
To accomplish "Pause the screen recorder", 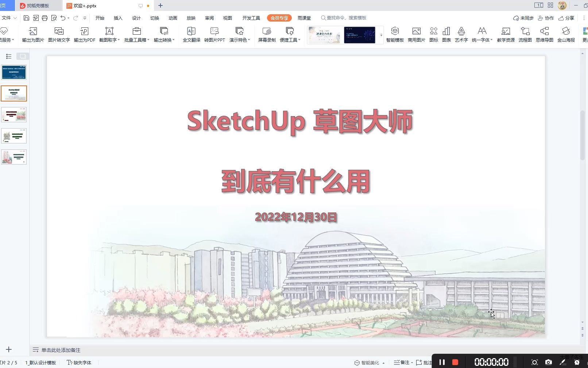I will 442,362.
